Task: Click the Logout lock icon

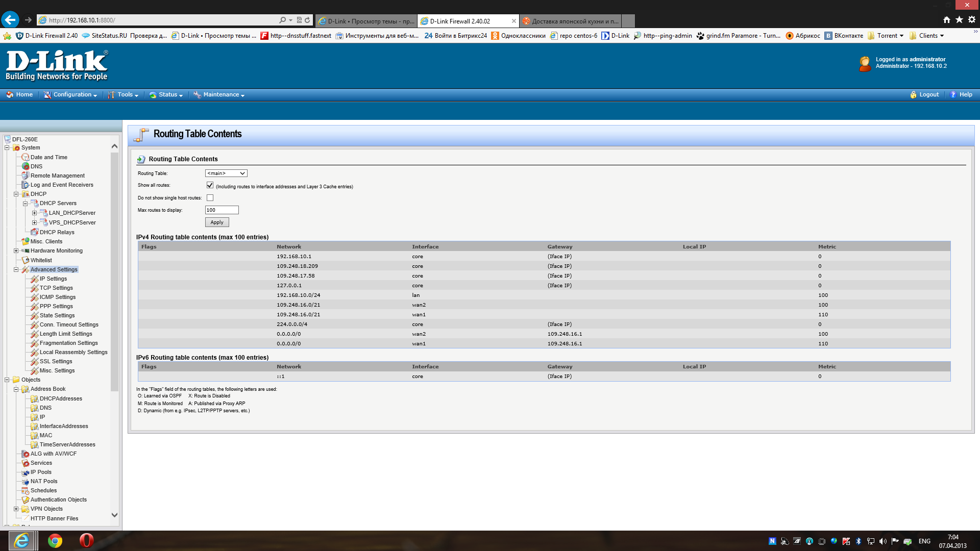Action: pyautogui.click(x=913, y=95)
